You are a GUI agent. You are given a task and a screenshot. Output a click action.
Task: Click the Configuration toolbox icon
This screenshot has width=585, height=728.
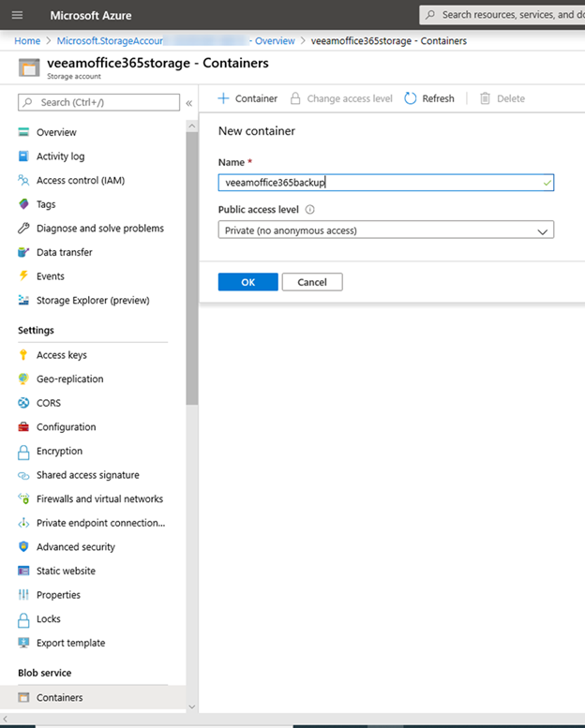pos(23,427)
